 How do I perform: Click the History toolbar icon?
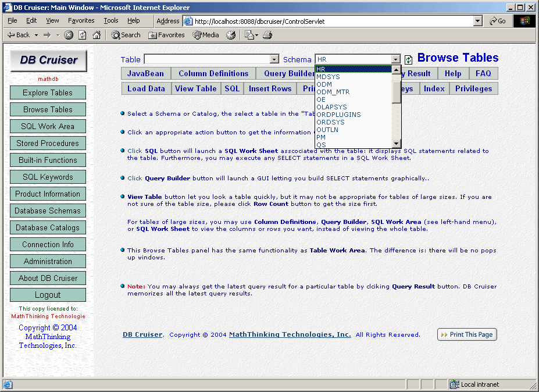[x=231, y=35]
